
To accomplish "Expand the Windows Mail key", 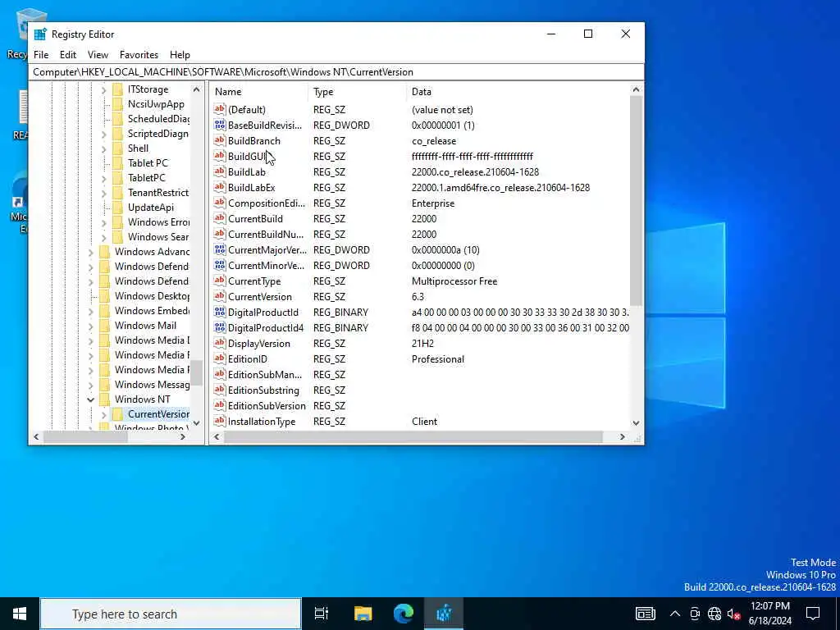I will pyautogui.click(x=90, y=326).
